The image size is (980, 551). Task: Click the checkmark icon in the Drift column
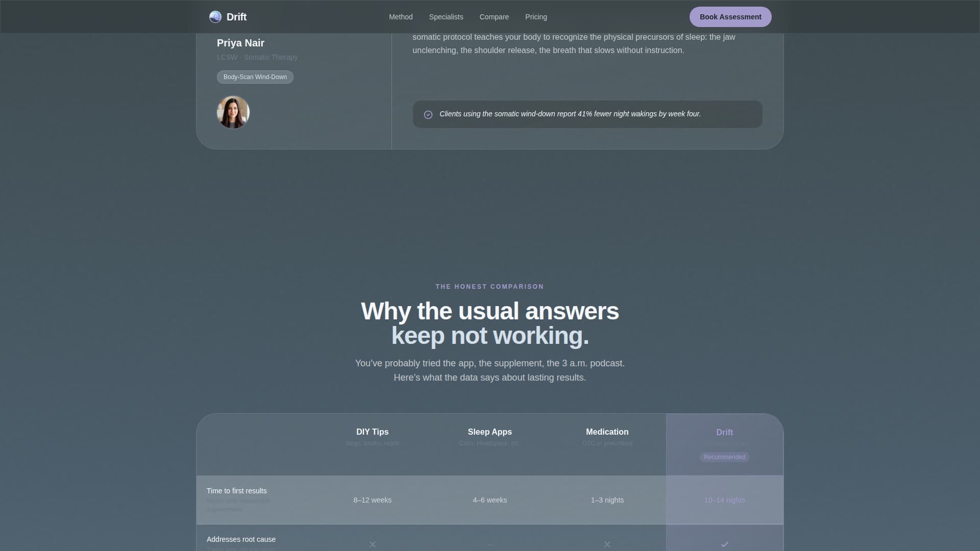[725, 544]
